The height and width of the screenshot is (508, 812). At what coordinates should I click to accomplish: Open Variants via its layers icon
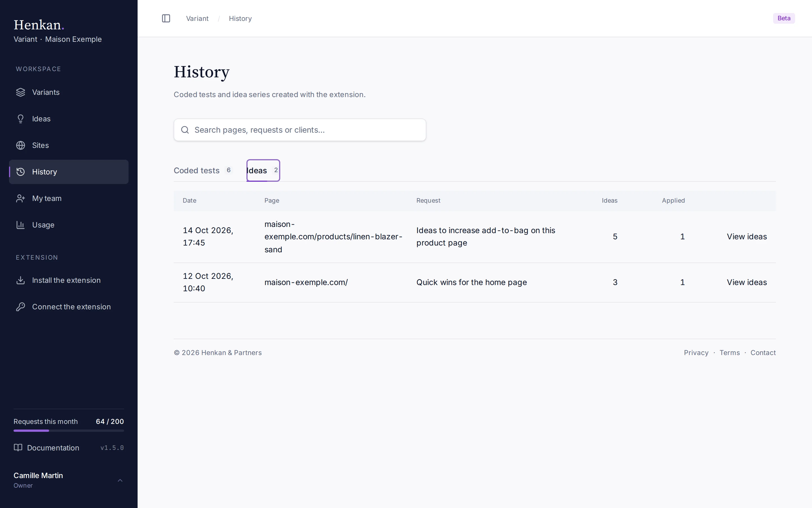point(21,92)
